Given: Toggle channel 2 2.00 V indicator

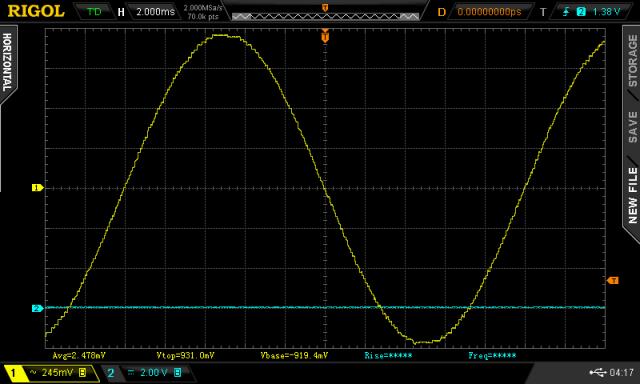Looking at the screenshot, I should click(147, 373).
